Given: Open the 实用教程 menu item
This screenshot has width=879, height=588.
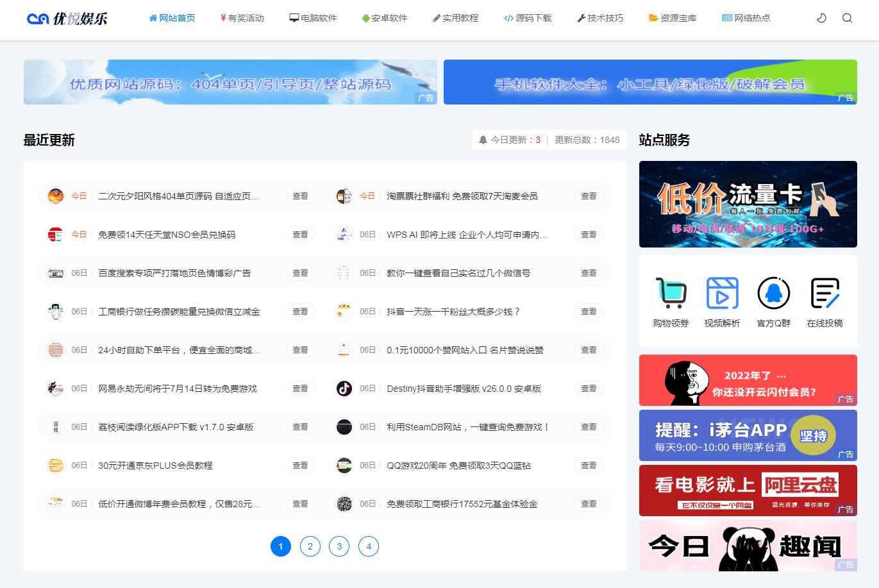Looking at the screenshot, I should [x=456, y=18].
